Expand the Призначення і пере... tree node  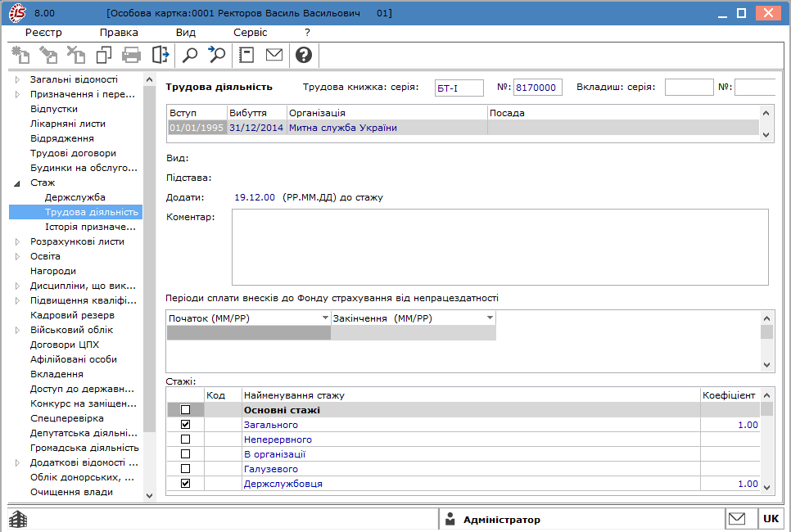click(18, 94)
